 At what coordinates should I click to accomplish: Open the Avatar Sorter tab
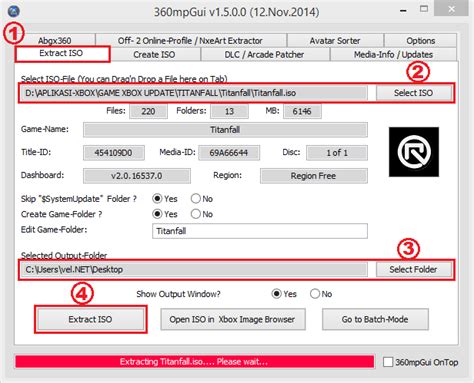(335, 41)
